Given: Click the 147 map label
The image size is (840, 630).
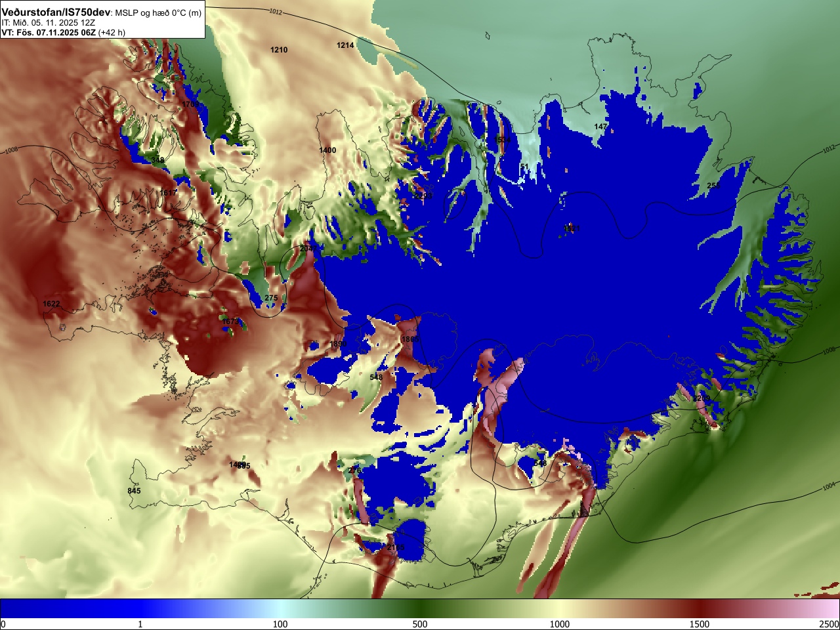Looking at the screenshot, I should pos(600,127).
